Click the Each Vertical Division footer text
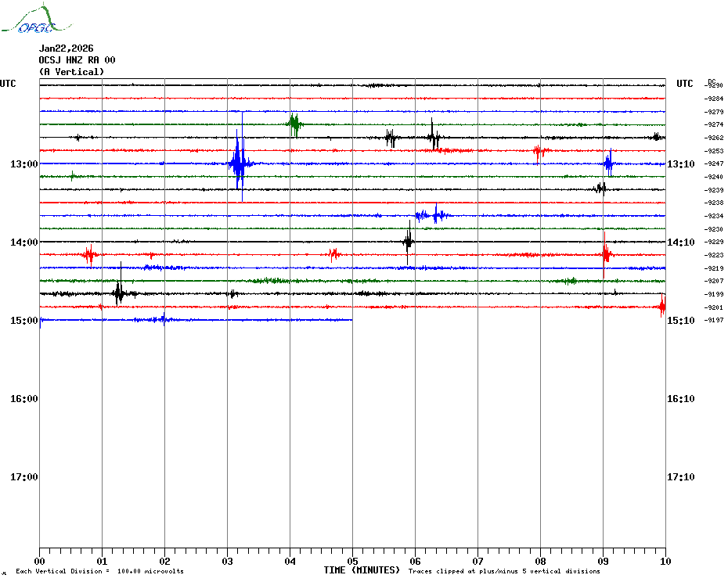This screenshot has height=582, width=728. point(99,572)
